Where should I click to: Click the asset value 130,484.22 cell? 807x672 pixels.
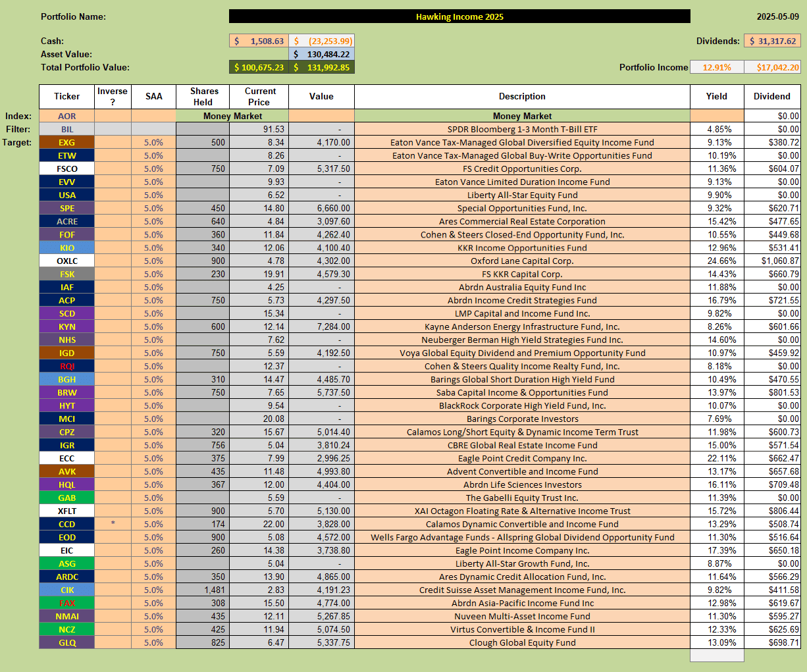coord(321,54)
